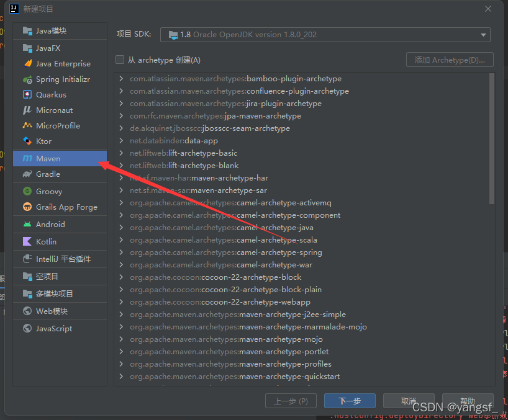Click the Spring Initializr leaf icon

click(27, 79)
